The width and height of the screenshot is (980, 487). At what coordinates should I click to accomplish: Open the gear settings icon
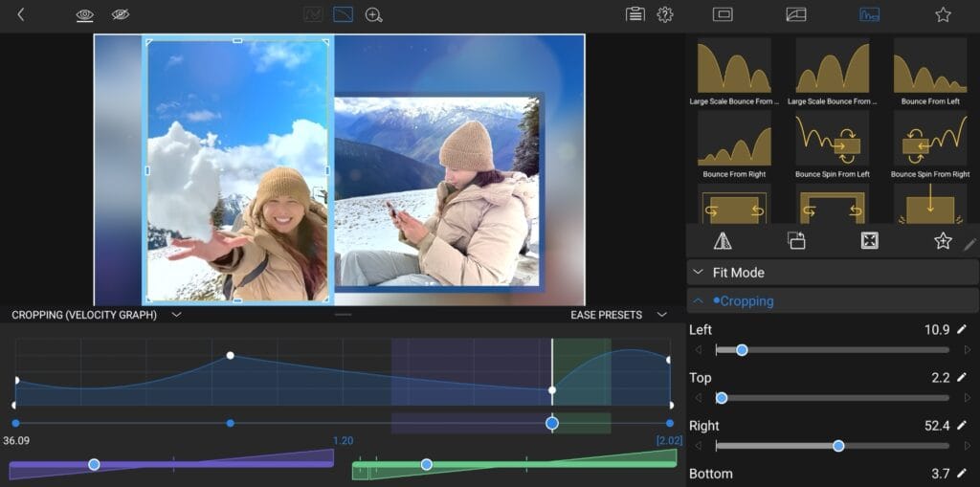tap(665, 14)
